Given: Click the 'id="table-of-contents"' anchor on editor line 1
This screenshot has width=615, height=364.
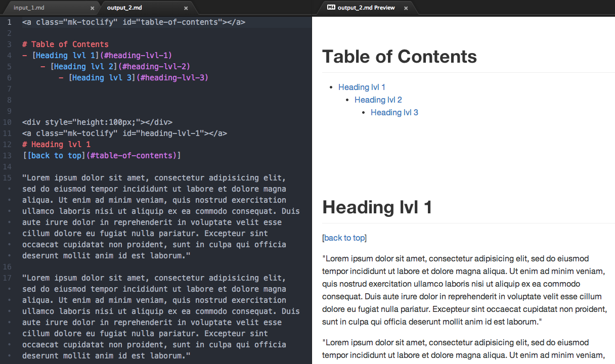Looking at the screenshot, I should [172, 22].
